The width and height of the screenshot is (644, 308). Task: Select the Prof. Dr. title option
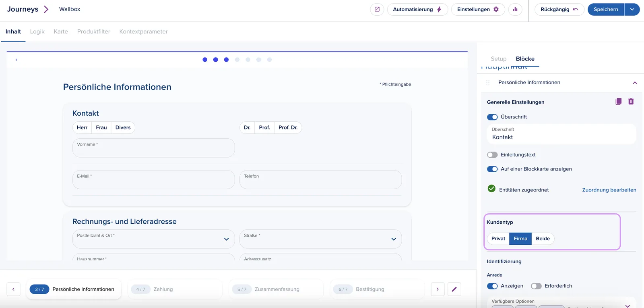point(288,127)
